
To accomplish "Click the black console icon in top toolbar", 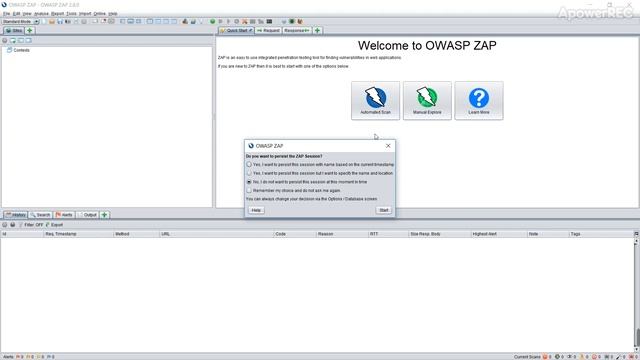I will tap(269, 21).
